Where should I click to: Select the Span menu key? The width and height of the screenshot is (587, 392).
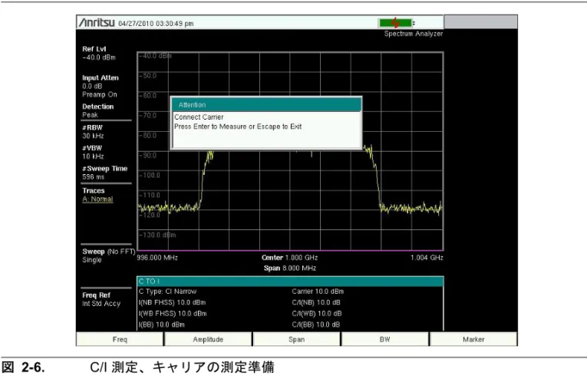296,339
